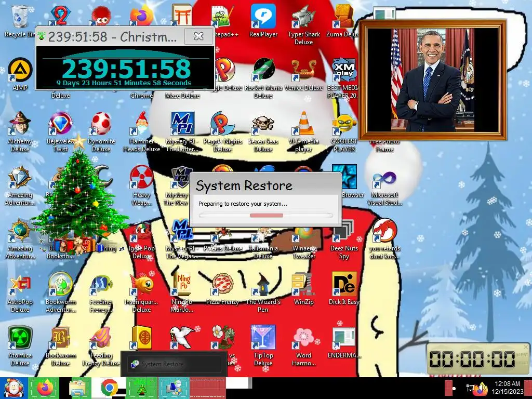Open Feeding Frenzy Deluxe shortcut
The width and height of the screenshot is (532, 399).
101,346
